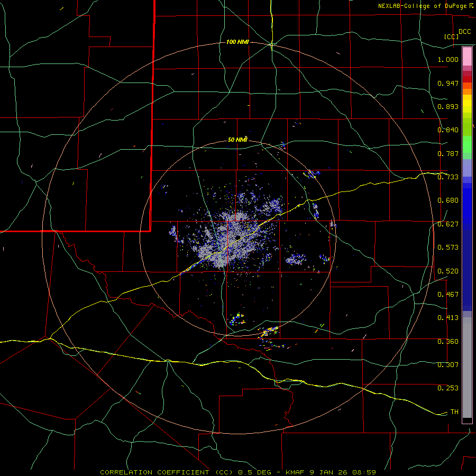Image resolution: width=476 pixels, height=476 pixels.
Task: Pick the pink swatch beside 1.000
Action: pos(467,57)
